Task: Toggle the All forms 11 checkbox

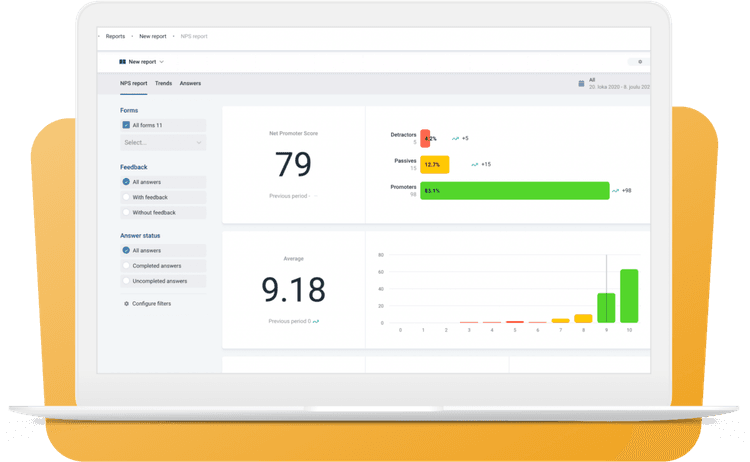Action: [x=126, y=125]
